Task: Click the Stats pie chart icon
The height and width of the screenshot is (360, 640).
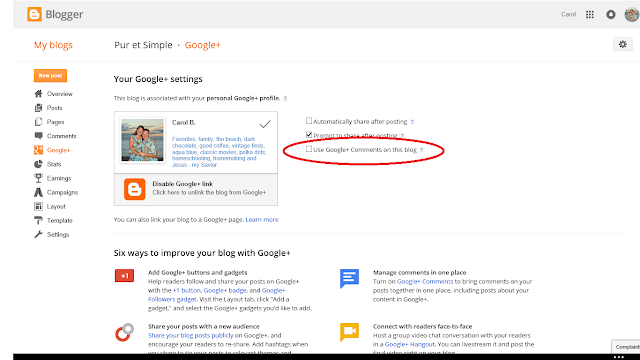Action: pos(38,164)
